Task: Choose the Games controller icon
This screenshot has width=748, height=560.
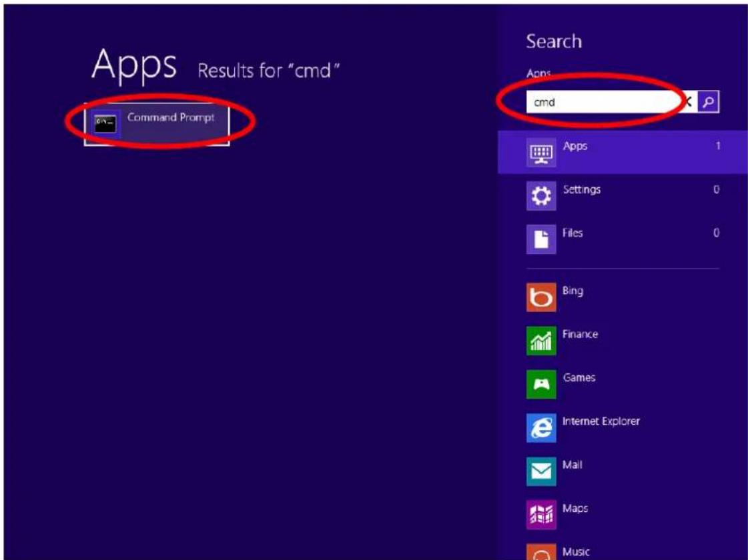Action: 541,384
